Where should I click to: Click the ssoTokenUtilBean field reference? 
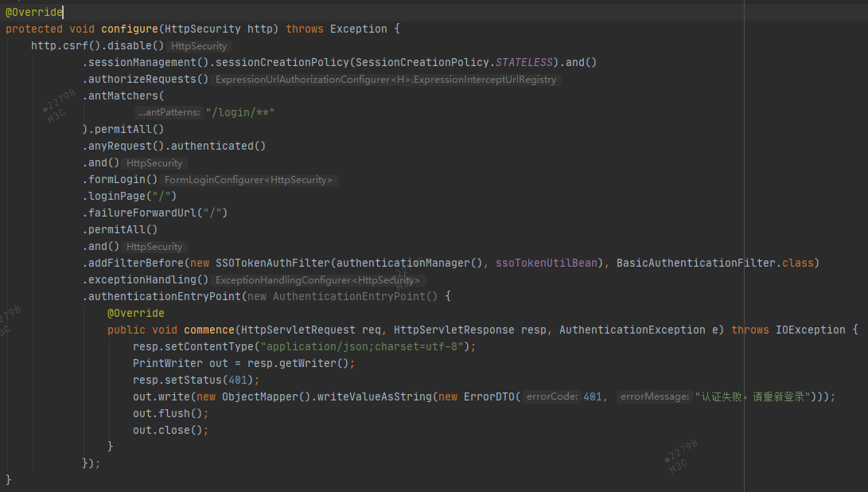547,264
